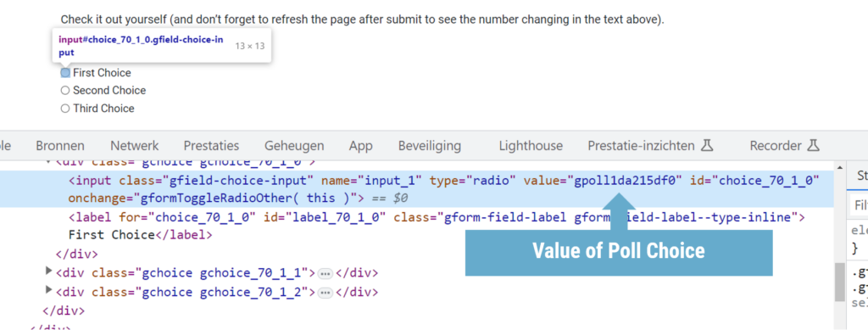
Task: Switch to the Prestaties tab
Action: point(211,146)
